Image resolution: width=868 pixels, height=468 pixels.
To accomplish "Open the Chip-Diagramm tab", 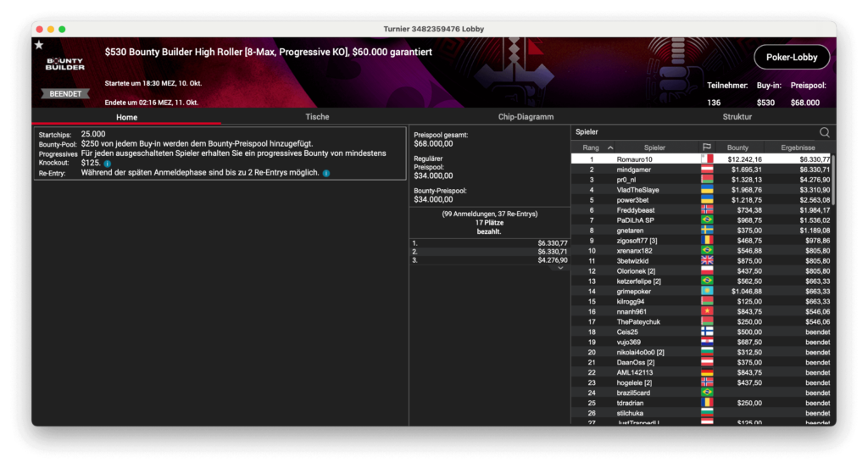I will coord(526,117).
